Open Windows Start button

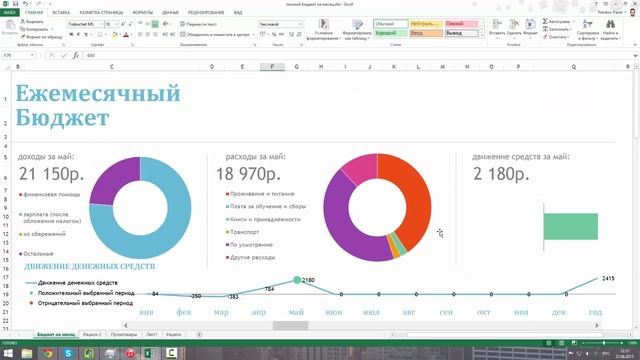click(x=8, y=353)
